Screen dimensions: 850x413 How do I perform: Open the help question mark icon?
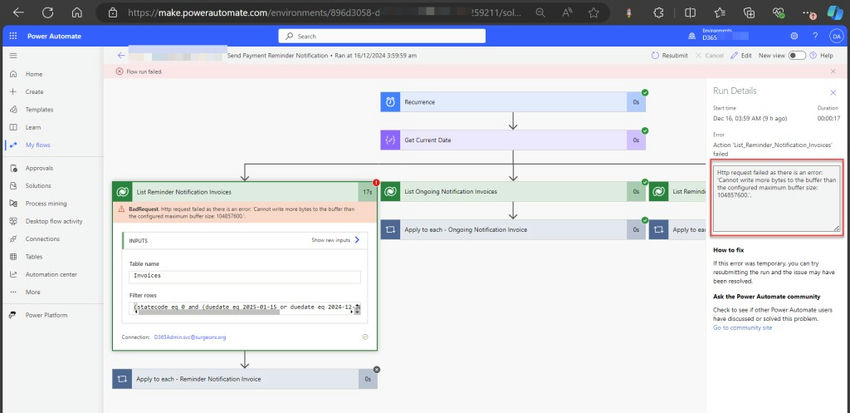pos(815,36)
